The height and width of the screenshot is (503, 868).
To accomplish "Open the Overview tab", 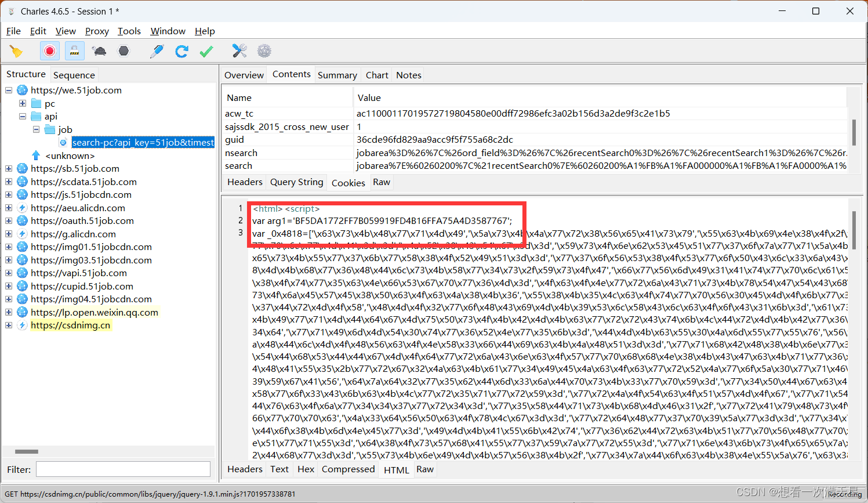I will point(244,75).
